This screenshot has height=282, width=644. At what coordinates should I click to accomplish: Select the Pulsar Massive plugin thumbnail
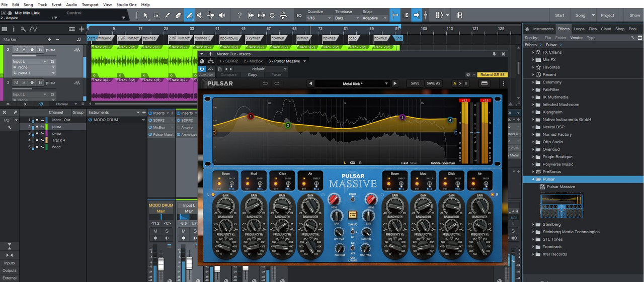tap(561, 206)
